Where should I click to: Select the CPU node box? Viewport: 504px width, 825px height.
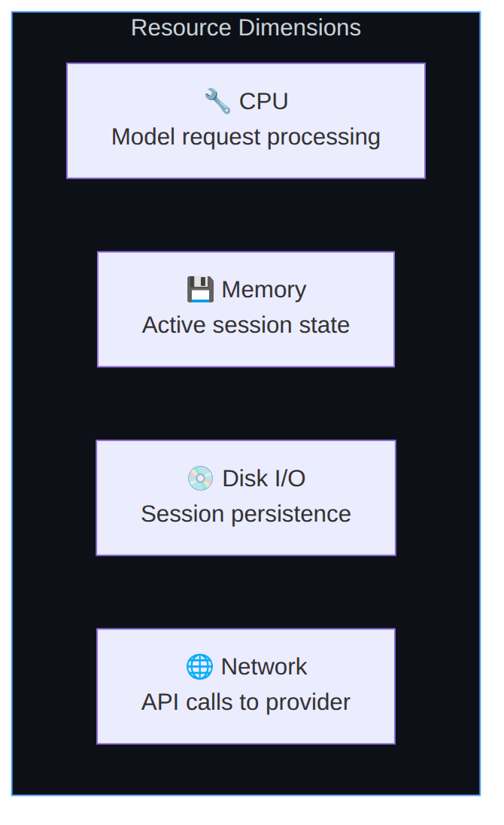[246, 121]
